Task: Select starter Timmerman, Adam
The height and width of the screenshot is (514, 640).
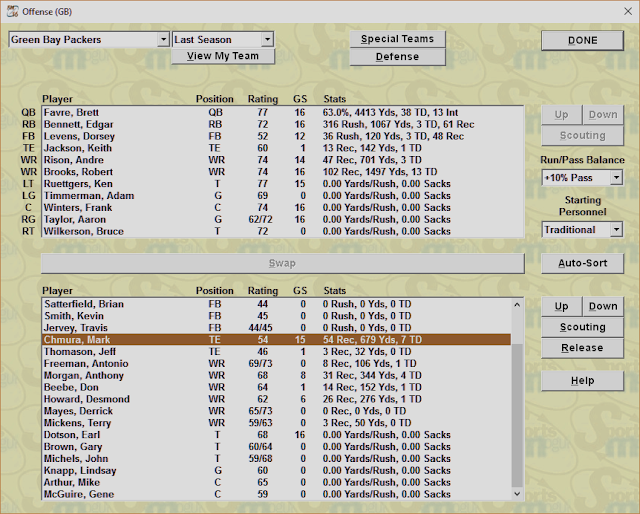Action: [282, 196]
